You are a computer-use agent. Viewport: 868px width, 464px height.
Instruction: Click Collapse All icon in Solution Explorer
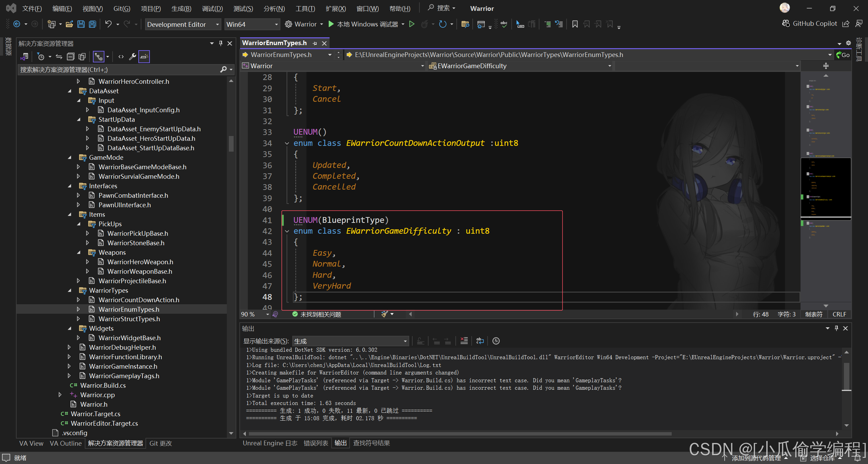point(71,57)
